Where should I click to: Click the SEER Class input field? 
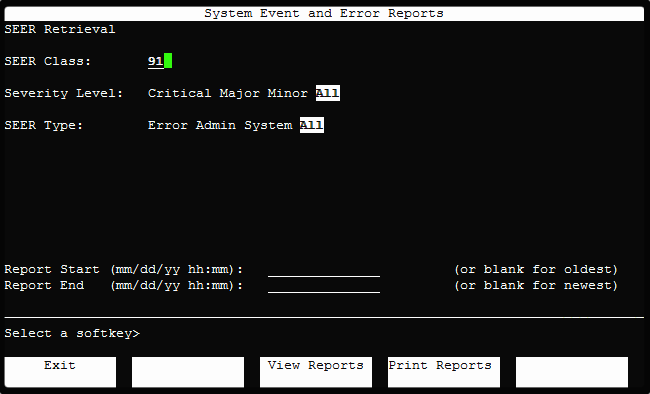click(x=160, y=61)
